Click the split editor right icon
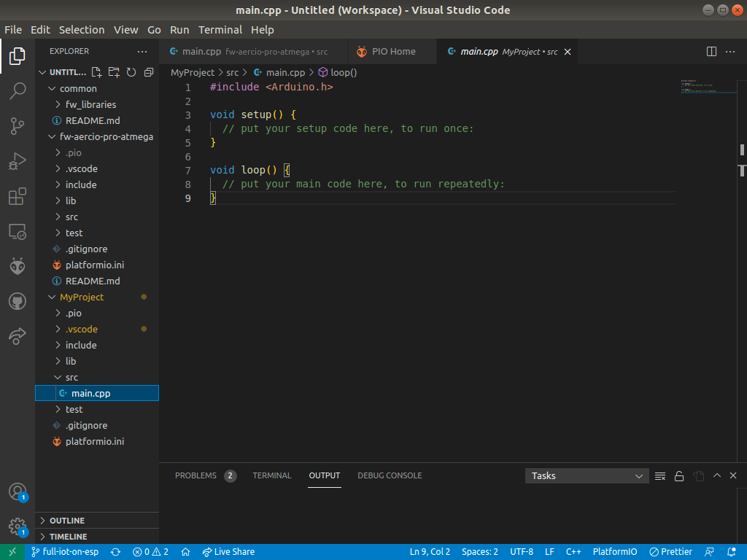The width and height of the screenshot is (747, 560). click(x=711, y=52)
